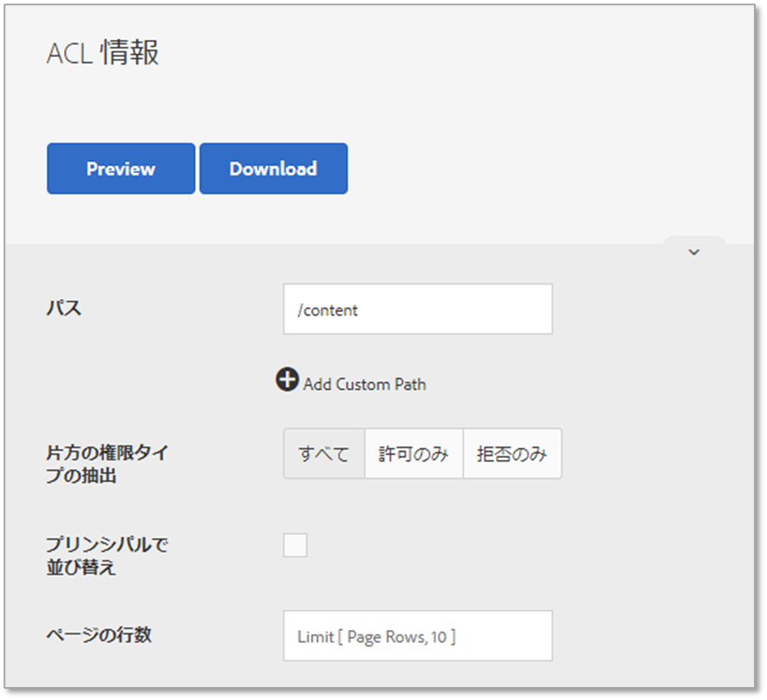Click the Preview button
Image resolution: width=767 pixels, height=700 pixels.
click(x=120, y=169)
